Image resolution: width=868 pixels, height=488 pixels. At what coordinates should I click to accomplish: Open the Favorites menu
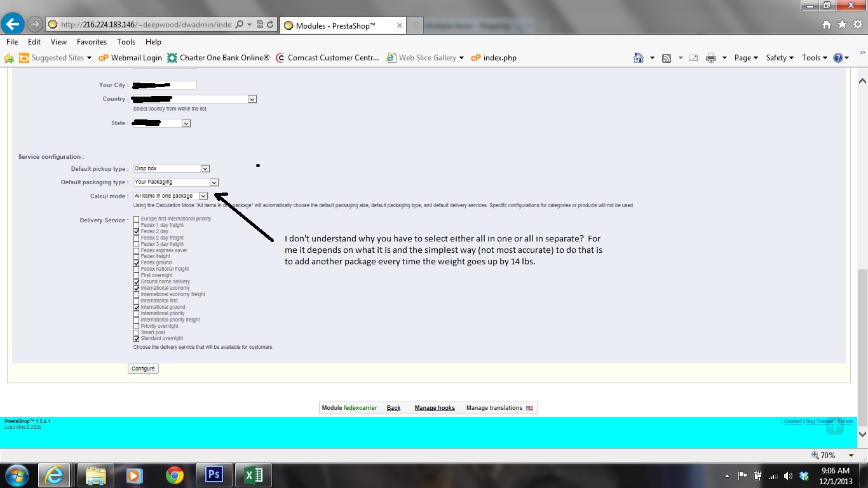pyautogui.click(x=92, y=42)
